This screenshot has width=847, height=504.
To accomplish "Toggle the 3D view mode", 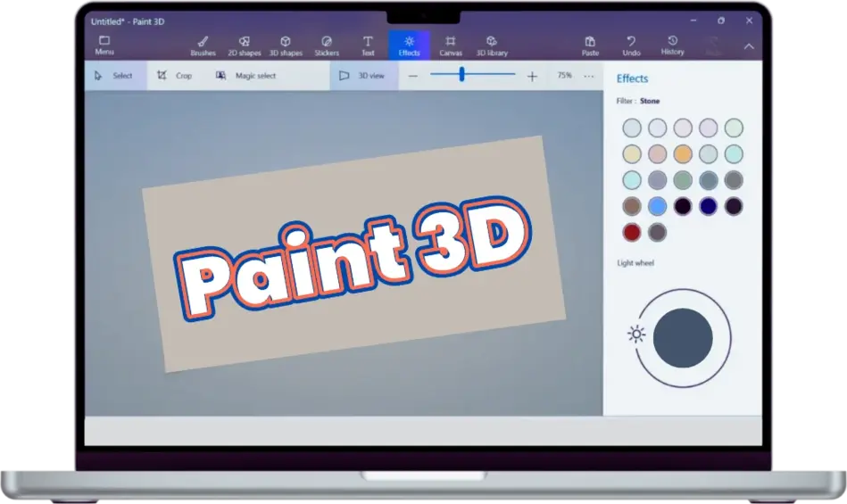I will (x=362, y=76).
